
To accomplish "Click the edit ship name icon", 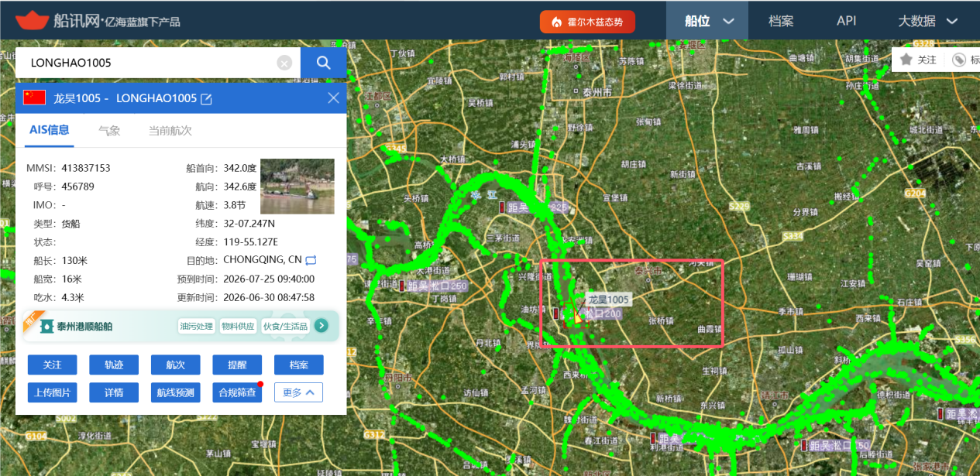I will (206, 98).
